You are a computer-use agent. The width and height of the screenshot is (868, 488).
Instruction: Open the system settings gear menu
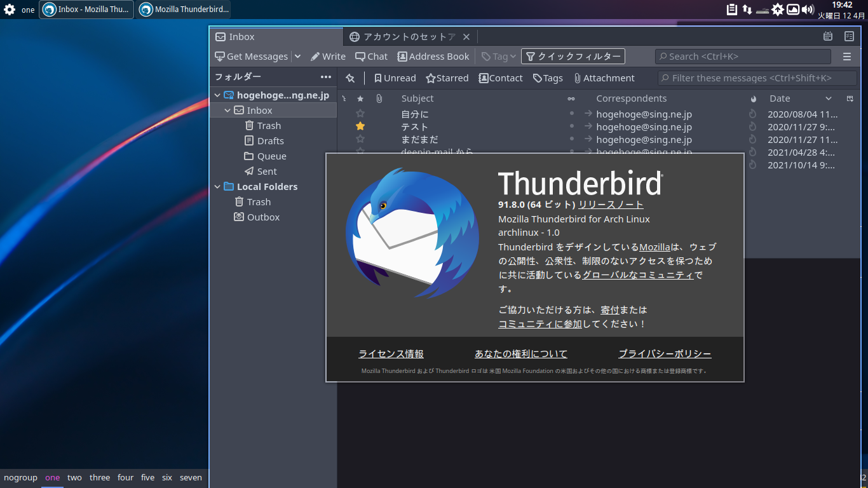[10, 10]
